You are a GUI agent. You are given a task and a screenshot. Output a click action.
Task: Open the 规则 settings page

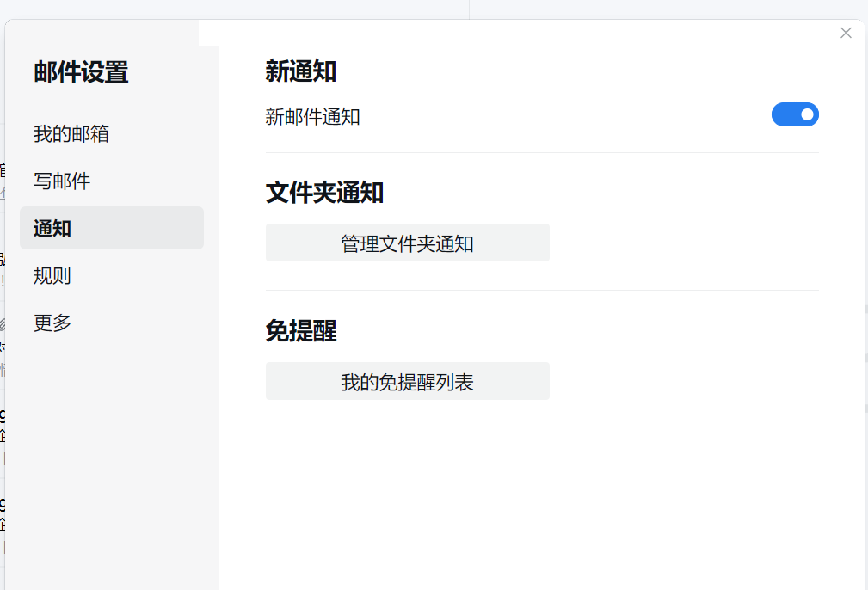[x=51, y=275]
